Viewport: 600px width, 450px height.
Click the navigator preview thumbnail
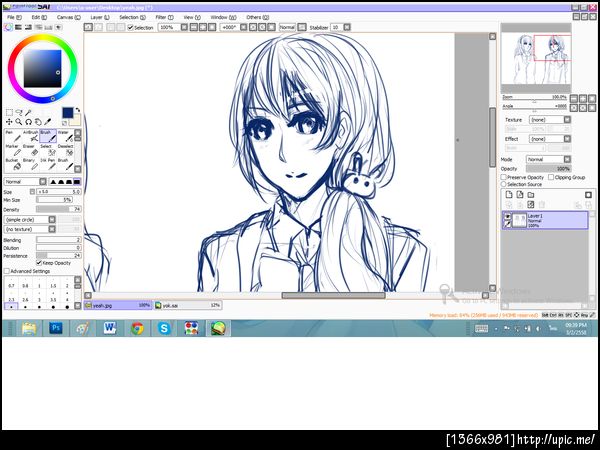[x=536, y=58]
